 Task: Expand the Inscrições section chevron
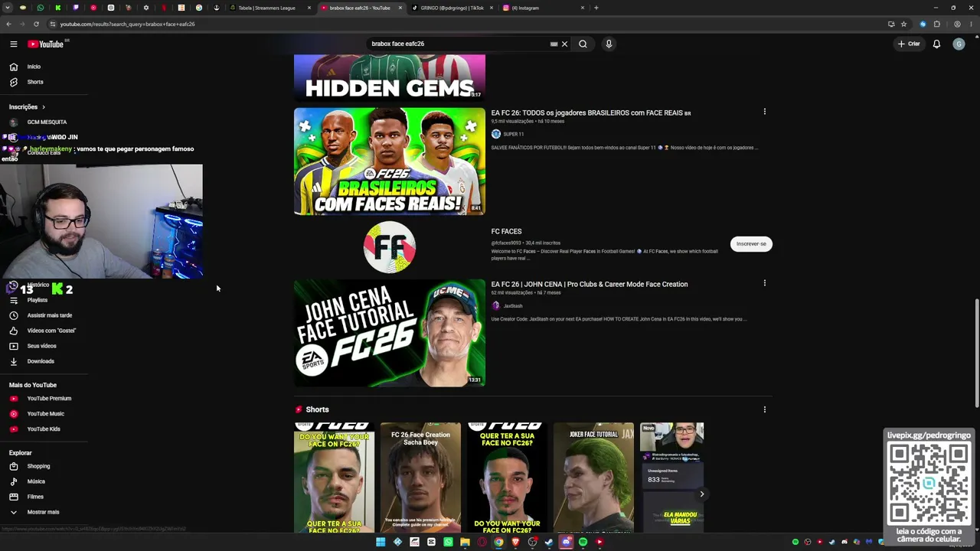pos(44,107)
